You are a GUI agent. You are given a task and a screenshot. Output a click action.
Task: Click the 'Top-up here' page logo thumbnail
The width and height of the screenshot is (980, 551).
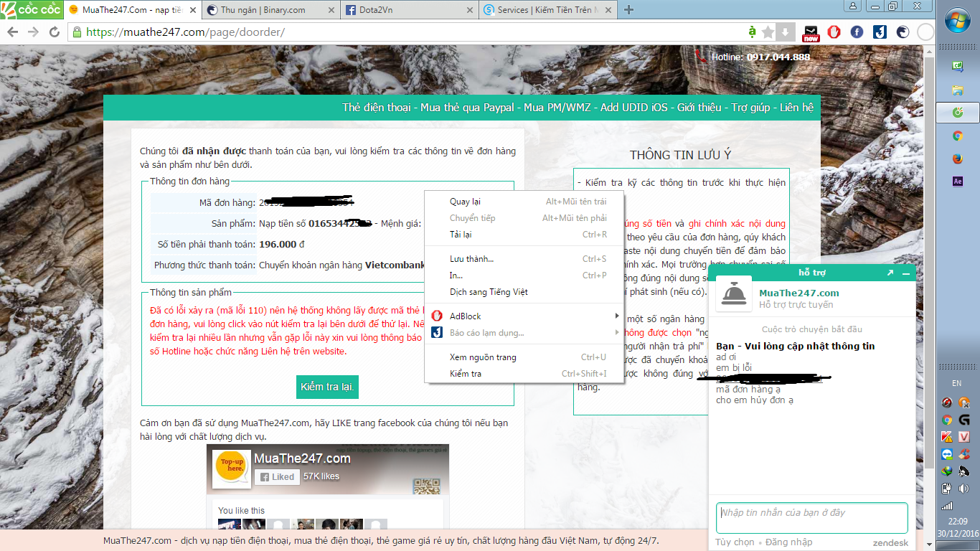point(232,469)
